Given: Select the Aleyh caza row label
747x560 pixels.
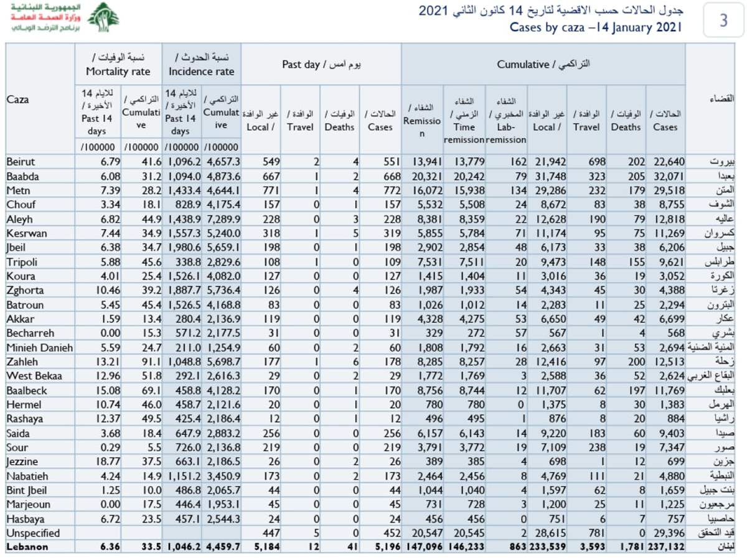Looking at the screenshot, I should click(x=19, y=218).
